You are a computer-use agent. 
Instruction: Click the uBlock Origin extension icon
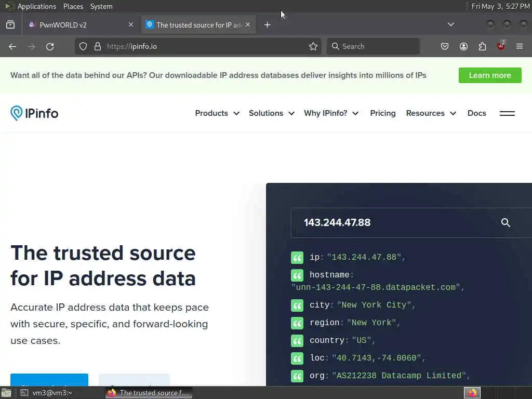(x=501, y=46)
